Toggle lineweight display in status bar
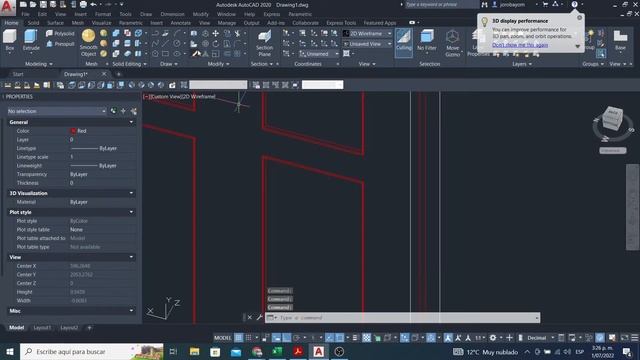Viewport: 640px width, 360px height. coord(355,338)
